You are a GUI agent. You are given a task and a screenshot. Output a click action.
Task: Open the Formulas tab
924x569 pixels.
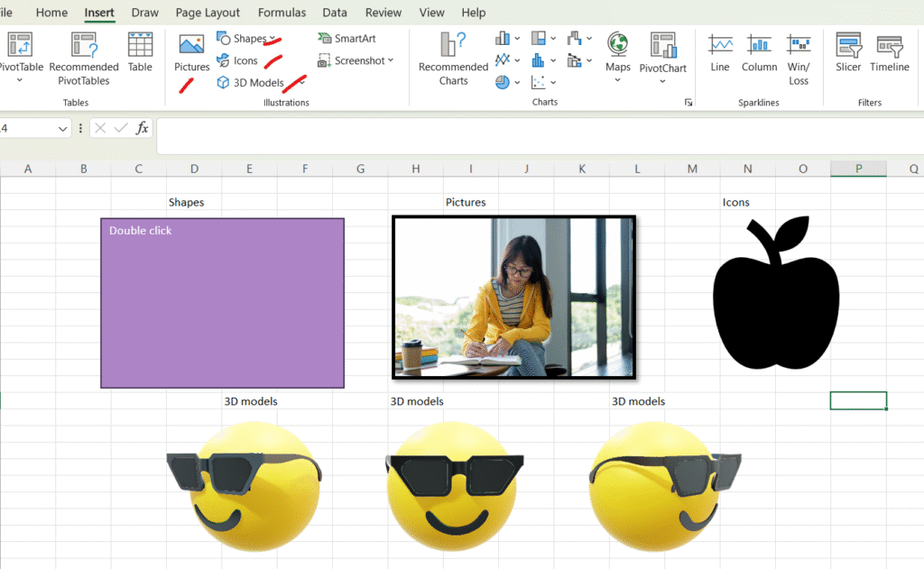[x=282, y=13]
